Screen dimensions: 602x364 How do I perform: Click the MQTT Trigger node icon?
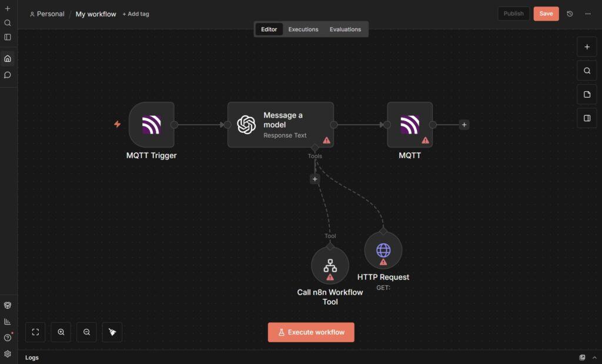pos(151,125)
